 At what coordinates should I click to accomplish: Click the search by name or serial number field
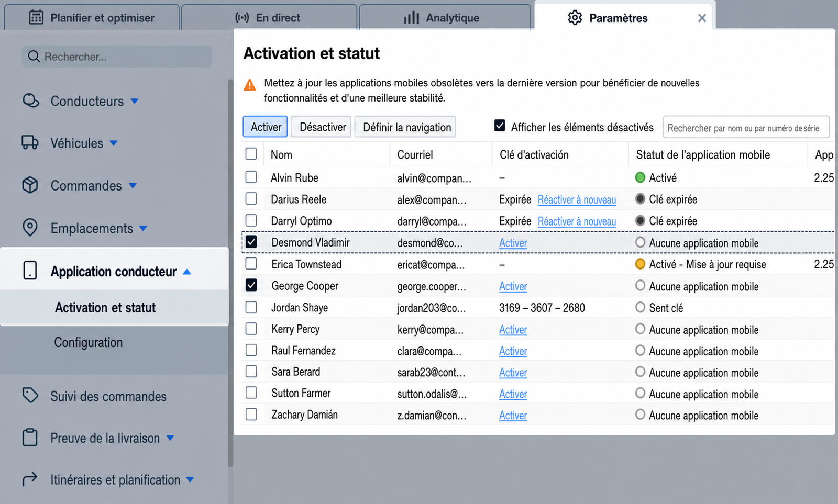[x=746, y=127]
